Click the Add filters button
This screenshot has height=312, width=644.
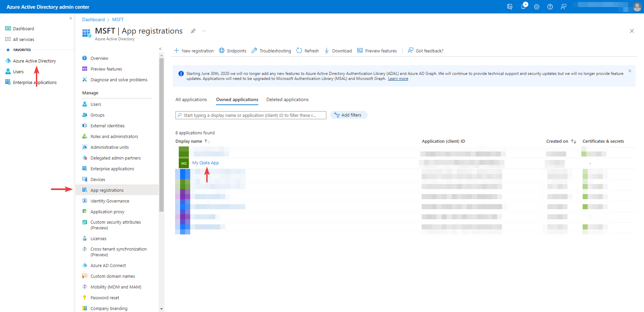[x=348, y=115]
